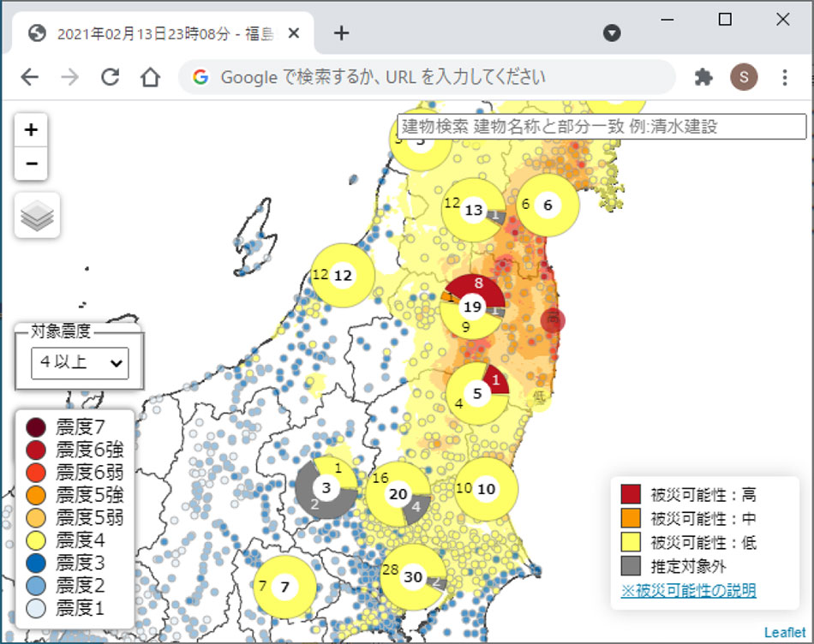Click the Google icon in the address bar
This screenshot has height=644, width=814.
coord(200,77)
